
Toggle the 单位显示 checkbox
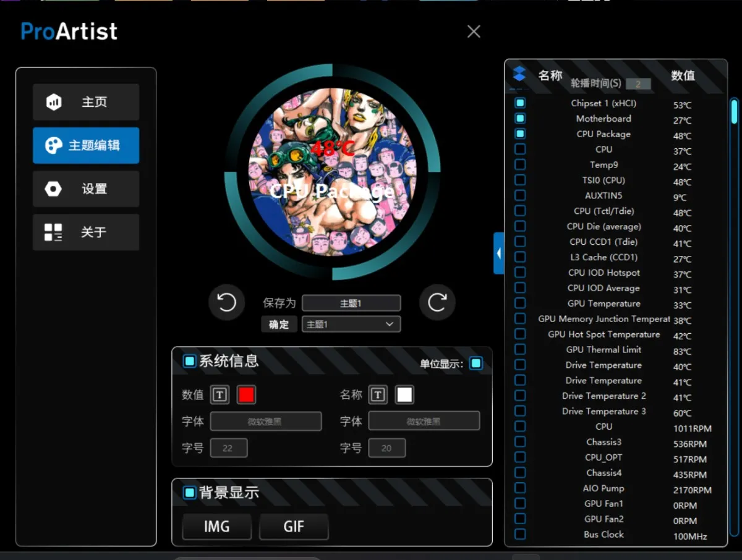point(475,363)
